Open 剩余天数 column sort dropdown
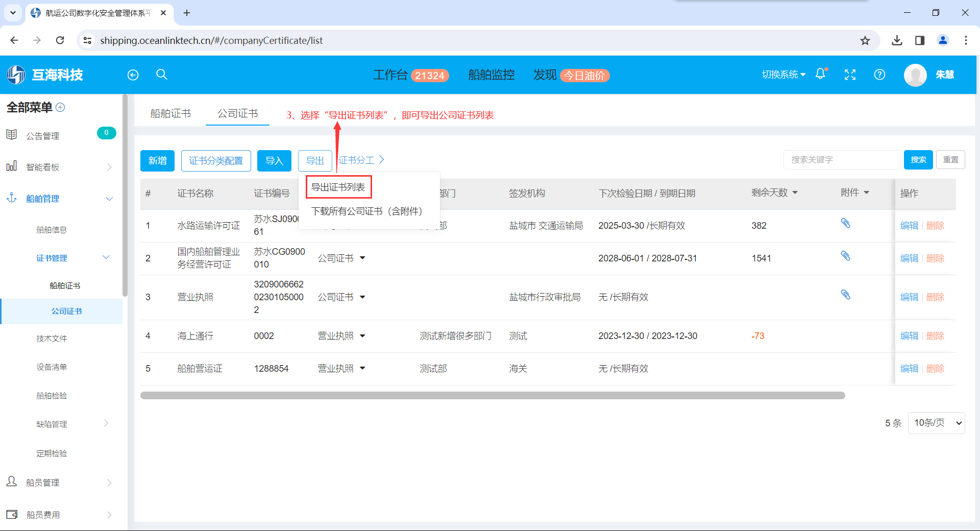The image size is (980, 531). pos(795,192)
